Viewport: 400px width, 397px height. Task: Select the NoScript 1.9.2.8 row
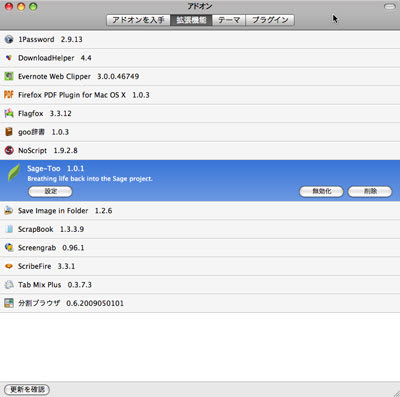pos(200,150)
